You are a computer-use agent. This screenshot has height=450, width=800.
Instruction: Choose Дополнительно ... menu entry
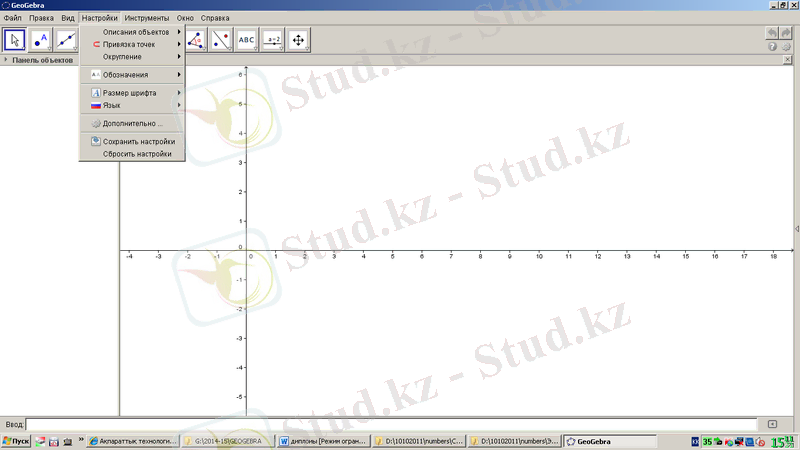(132, 123)
